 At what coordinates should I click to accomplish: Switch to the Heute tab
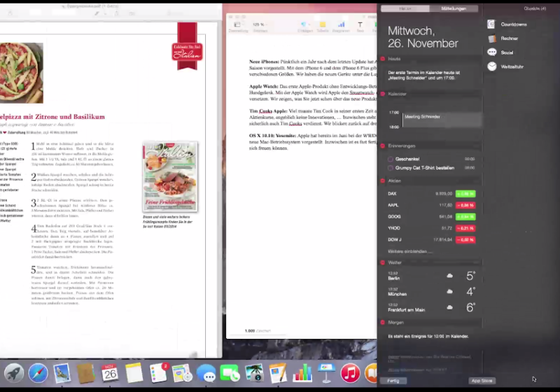[x=405, y=8]
